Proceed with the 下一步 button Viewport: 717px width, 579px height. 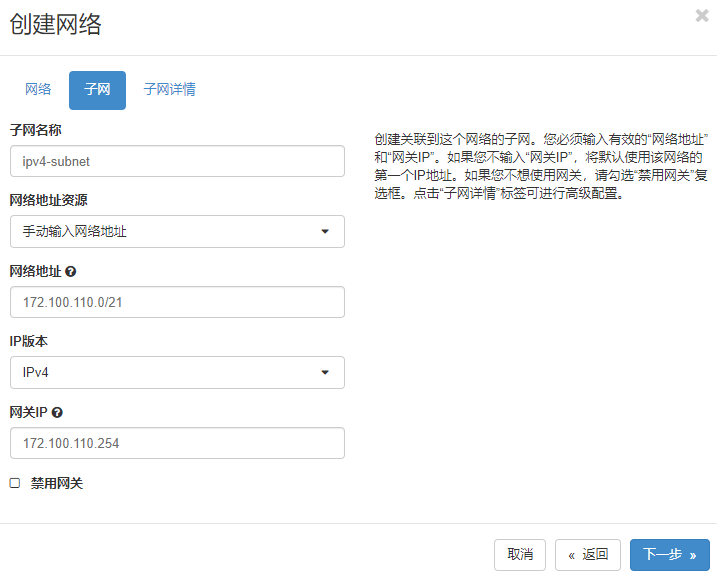(669, 555)
